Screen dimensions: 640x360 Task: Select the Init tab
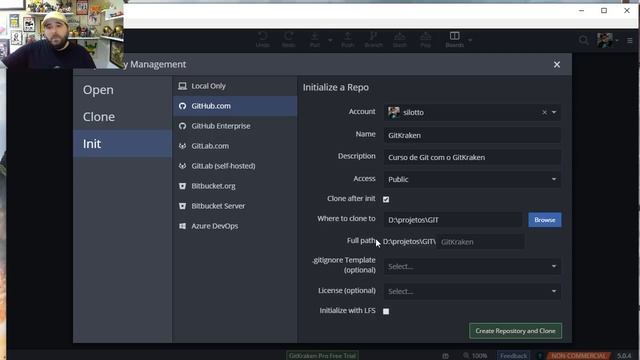click(x=122, y=144)
